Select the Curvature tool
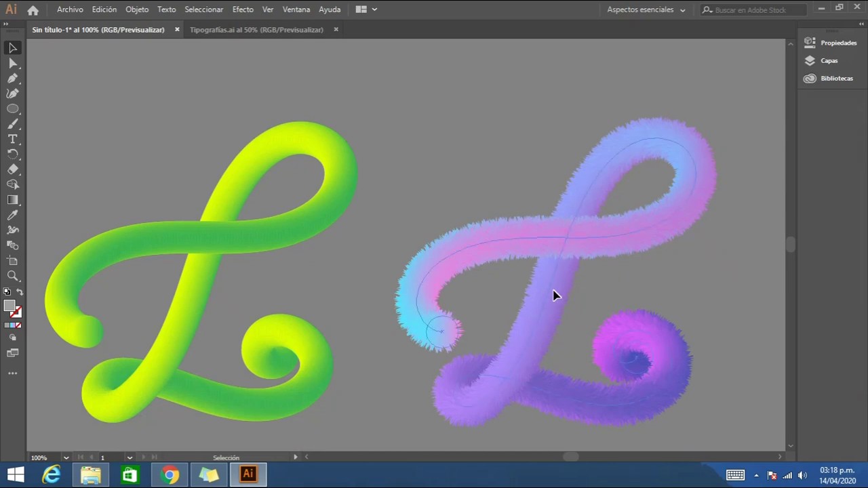868x488 pixels. click(13, 94)
